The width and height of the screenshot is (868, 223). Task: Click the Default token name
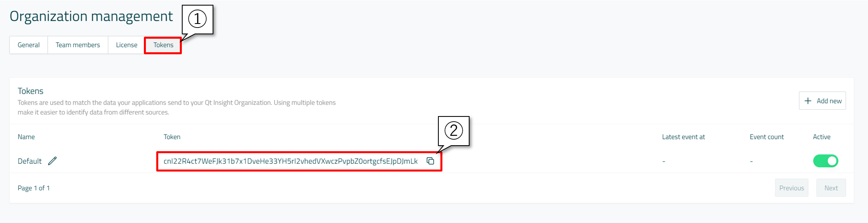tap(30, 161)
